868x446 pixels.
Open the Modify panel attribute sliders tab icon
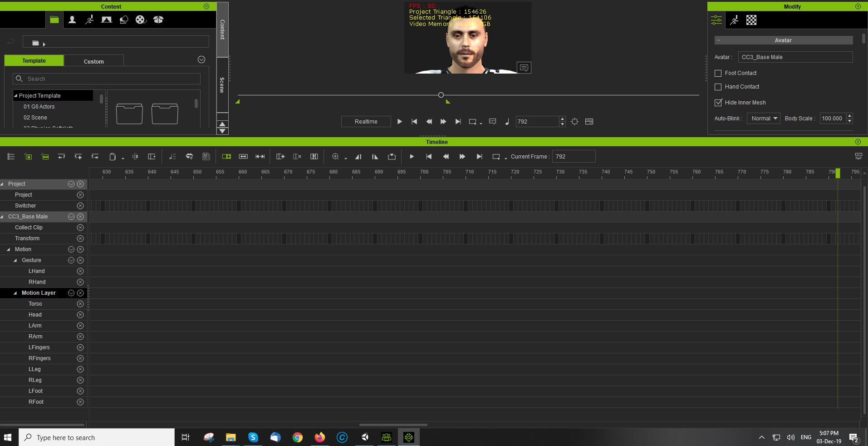716,20
